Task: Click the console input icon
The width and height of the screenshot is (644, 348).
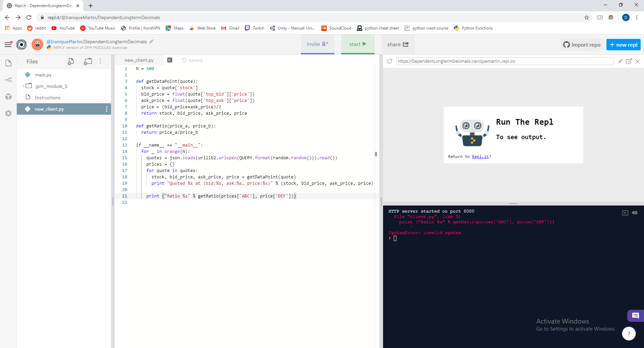Action: tap(625, 213)
